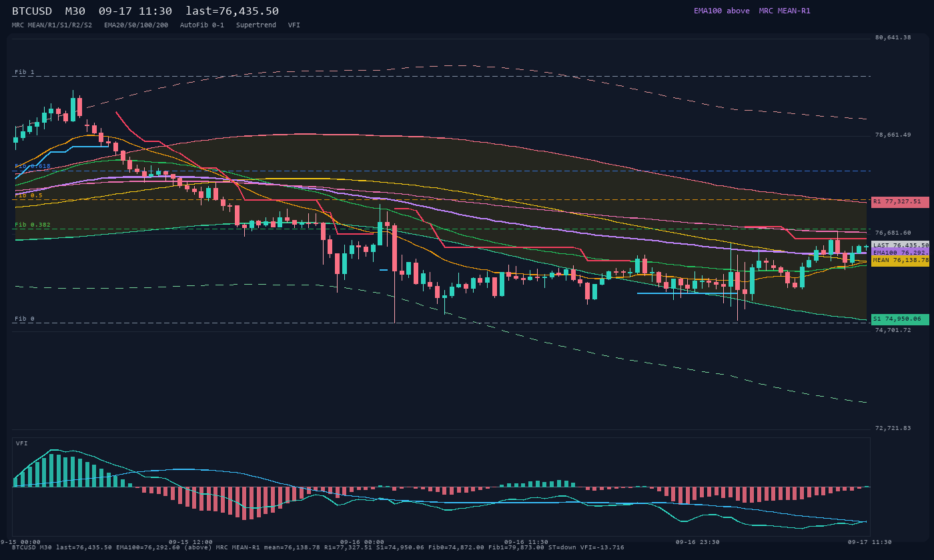Click the LAST 76,435.50 price tag
Image resolution: width=934 pixels, height=560 pixels.
pyautogui.click(x=900, y=245)
